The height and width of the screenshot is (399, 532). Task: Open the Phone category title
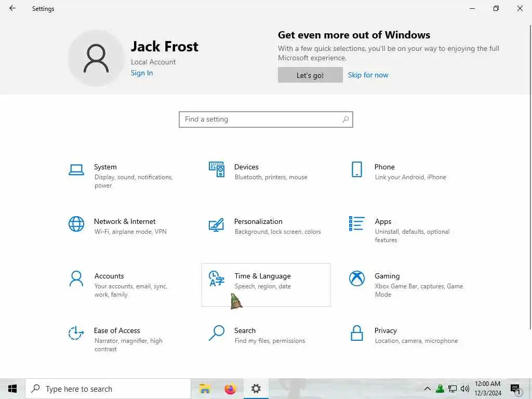pos(384,167)
